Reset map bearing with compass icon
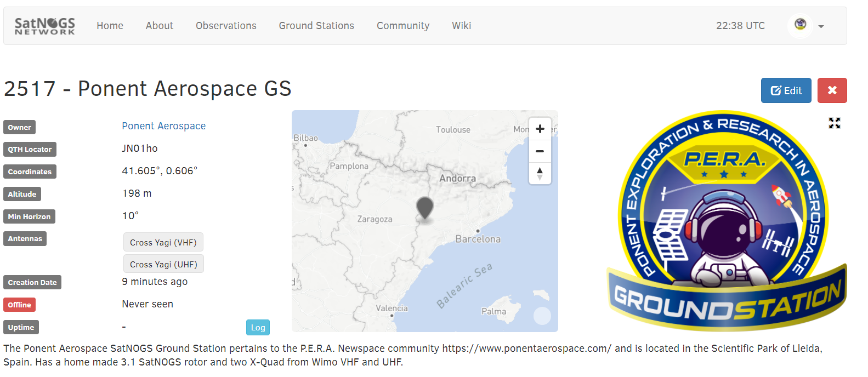The width and height of the screenshot is (868, 377). (x=540, y=173)
